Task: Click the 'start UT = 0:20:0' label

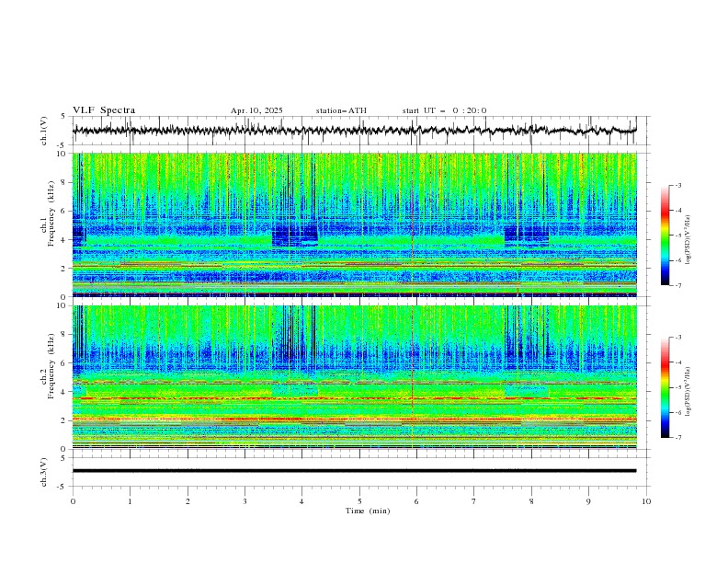Action: tap(444, 110)
